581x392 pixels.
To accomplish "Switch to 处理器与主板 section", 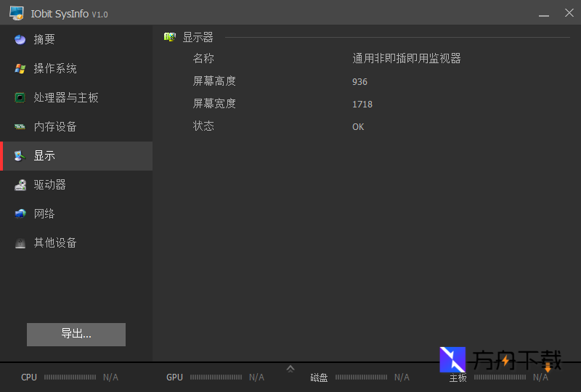I will (x=76, y=97).
